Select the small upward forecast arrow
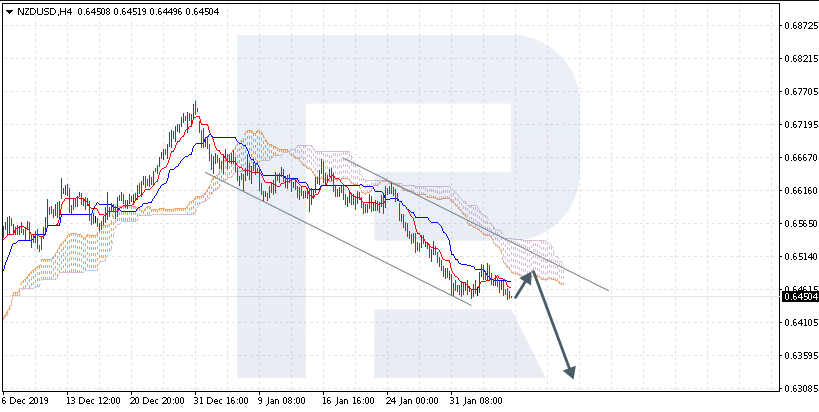 (x=524, y=285)
